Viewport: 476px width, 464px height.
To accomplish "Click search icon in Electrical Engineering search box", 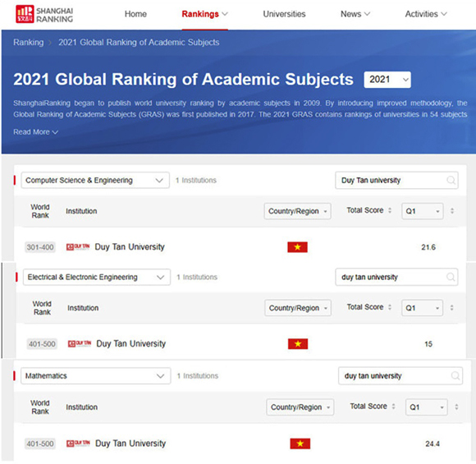I will [x=451, y=277].
